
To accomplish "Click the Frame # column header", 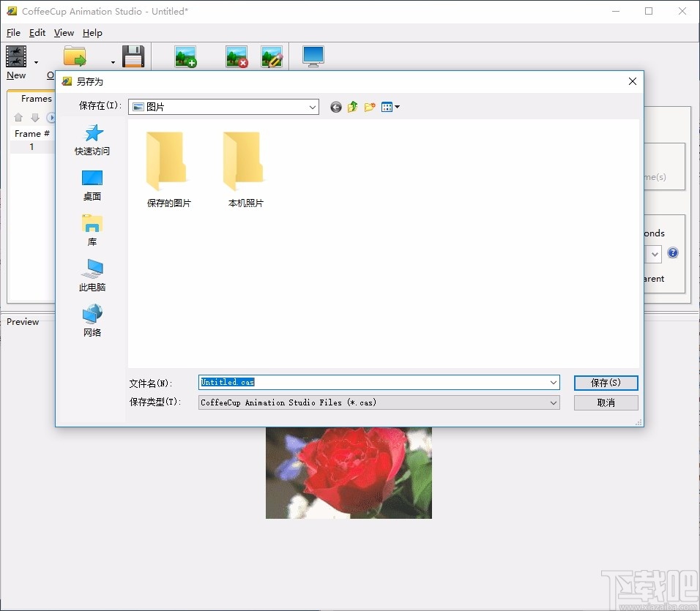I will (x=31, y=133).
